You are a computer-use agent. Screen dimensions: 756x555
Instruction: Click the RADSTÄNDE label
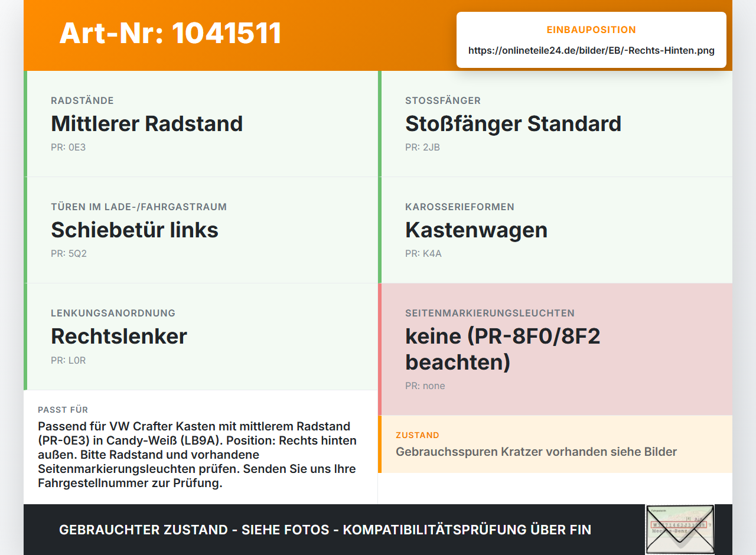click(82, 100)
